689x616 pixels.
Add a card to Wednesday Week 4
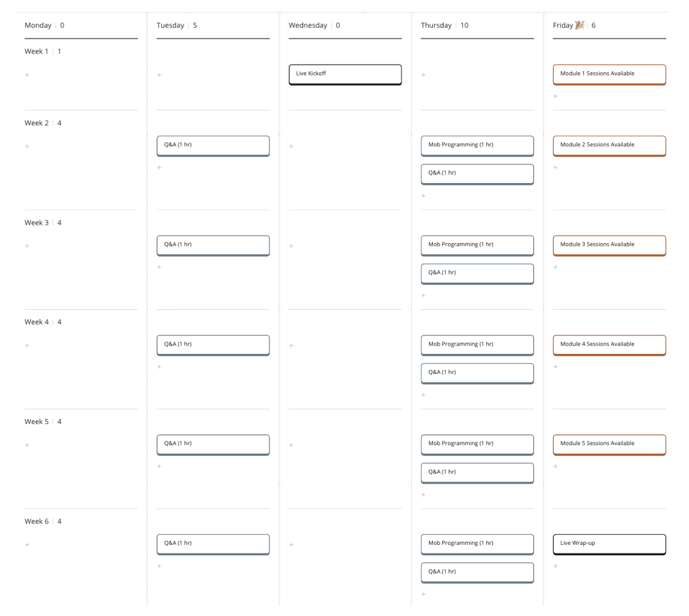(x=291, y=346)
